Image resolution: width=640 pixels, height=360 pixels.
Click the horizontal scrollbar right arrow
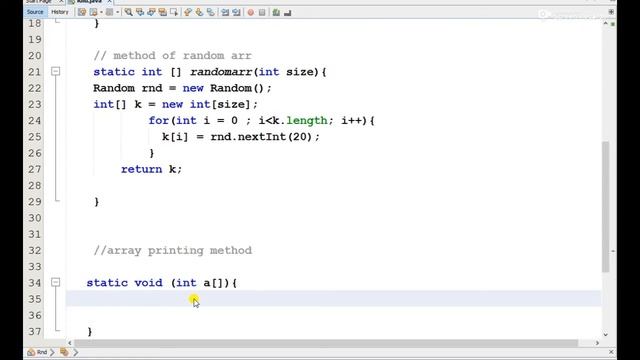coord(597,343)
